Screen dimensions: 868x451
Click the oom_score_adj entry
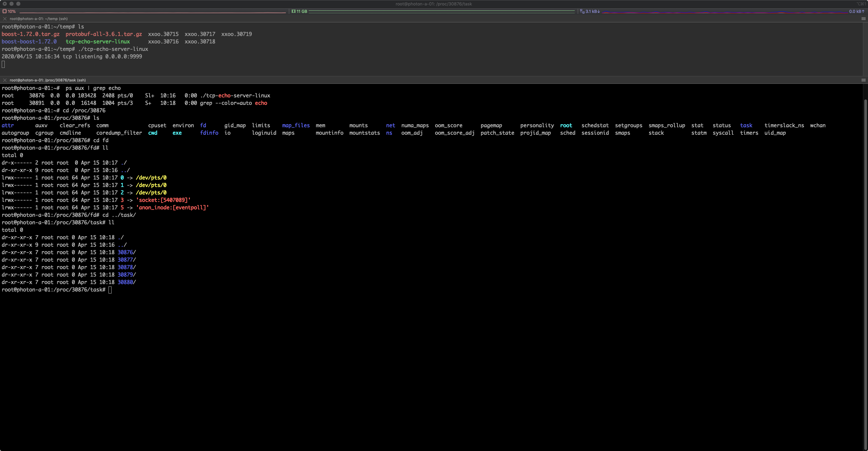pos(454,133)
